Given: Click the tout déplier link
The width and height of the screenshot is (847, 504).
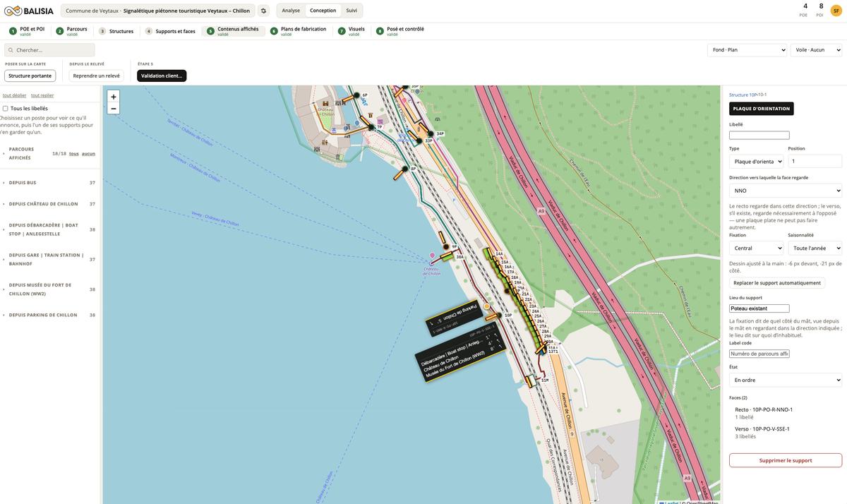Looking at the screenshot, I should click(14, 95).
